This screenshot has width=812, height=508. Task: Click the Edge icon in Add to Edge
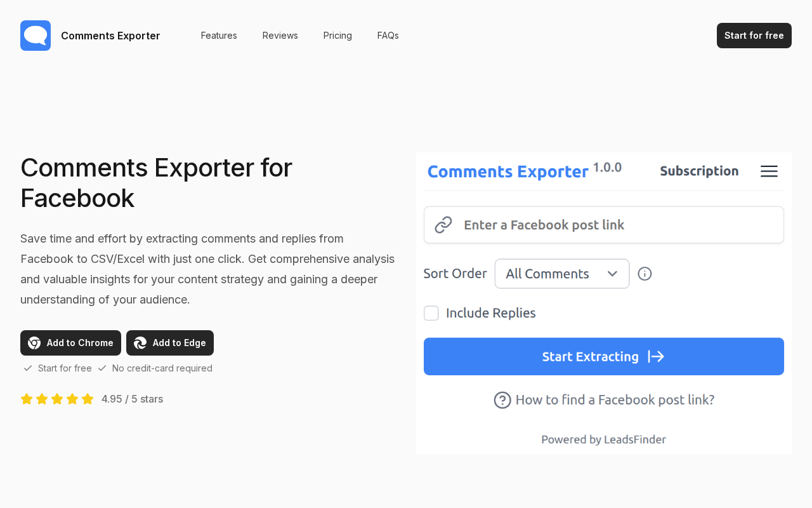point(140,343)
